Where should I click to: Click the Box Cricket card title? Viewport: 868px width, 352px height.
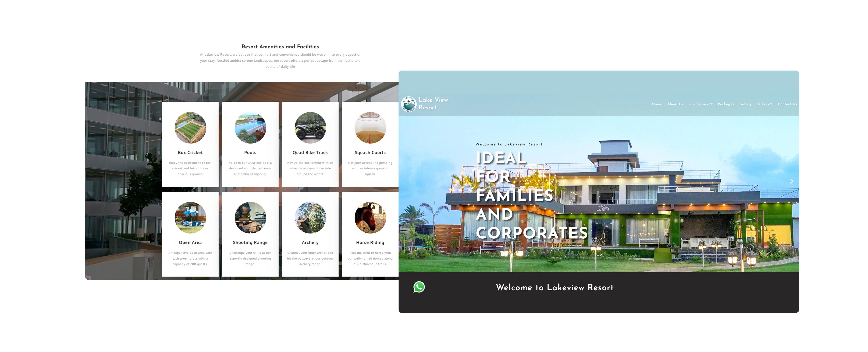click(190, 153)
